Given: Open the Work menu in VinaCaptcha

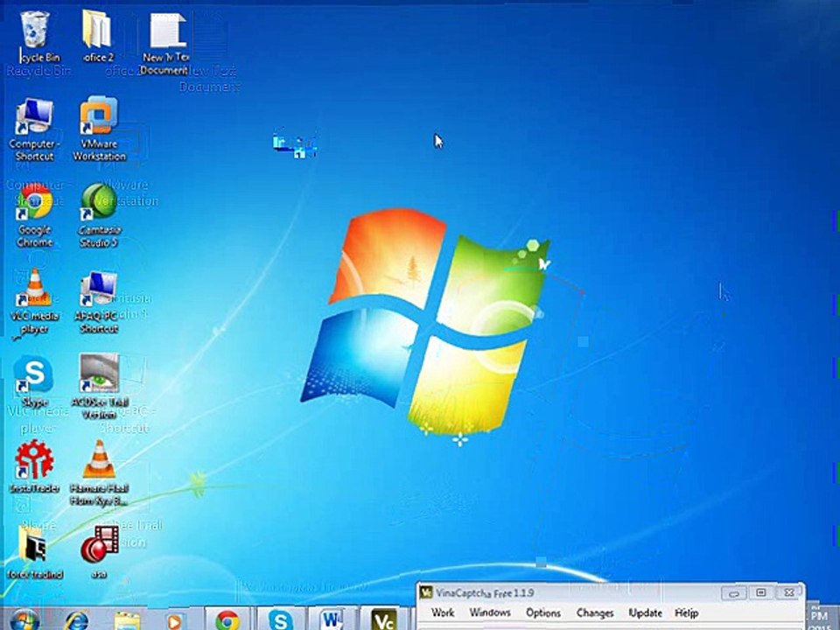Looking at the screenshot, I should 443,612.
